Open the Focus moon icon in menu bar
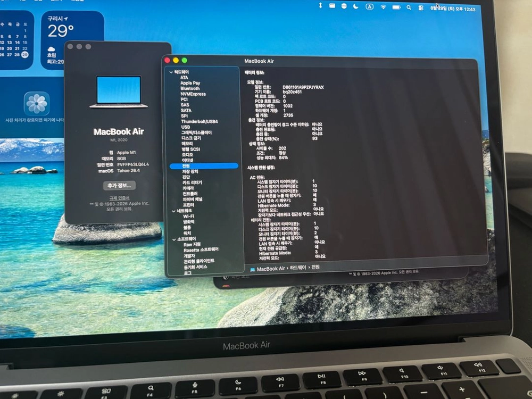 [x=355, y=6]
